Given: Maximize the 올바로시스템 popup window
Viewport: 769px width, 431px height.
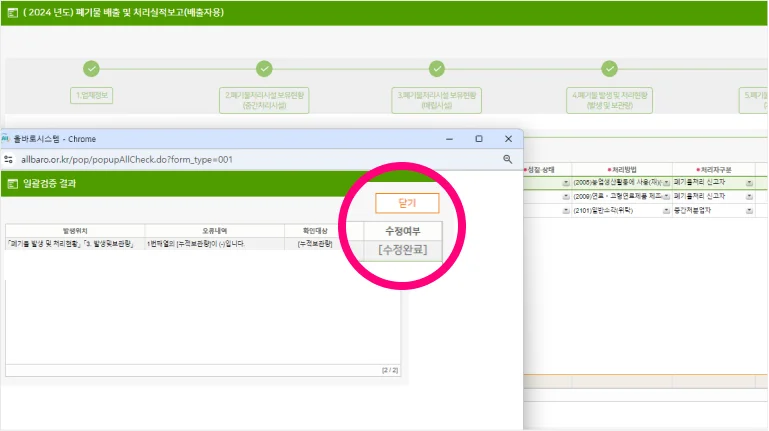Looking at the screenshot, I should [x=479, y=139].
